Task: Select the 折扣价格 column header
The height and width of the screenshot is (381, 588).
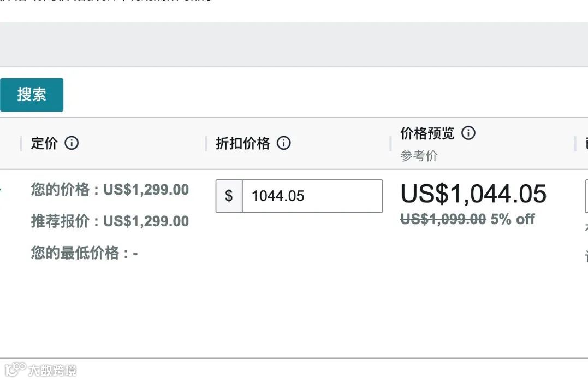Action: pyautogui.click(x=242, y=143)
